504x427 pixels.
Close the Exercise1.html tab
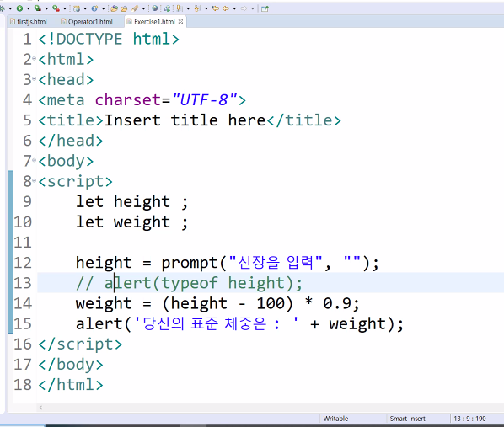(180, 22)
